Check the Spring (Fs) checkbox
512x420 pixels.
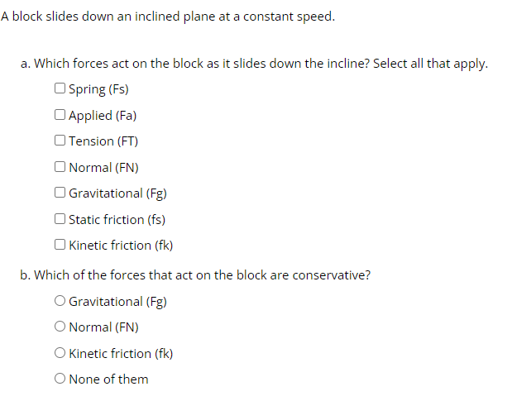pyautogui.click(x=60, y=88)
